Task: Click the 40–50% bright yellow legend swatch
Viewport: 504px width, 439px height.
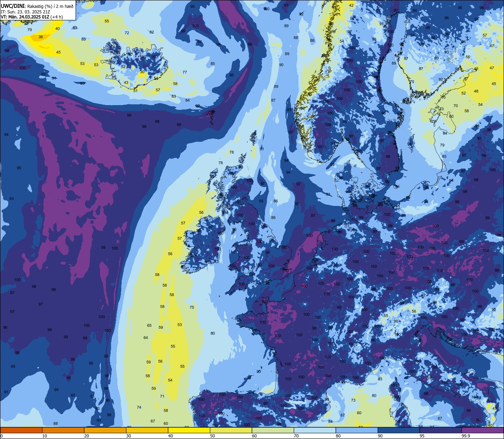Action: (x=189, y=430)
